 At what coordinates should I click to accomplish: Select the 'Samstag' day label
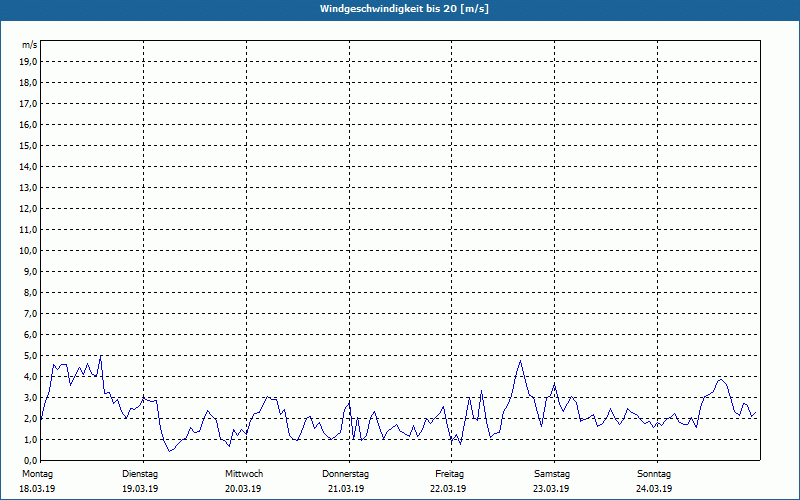[552, 474]
